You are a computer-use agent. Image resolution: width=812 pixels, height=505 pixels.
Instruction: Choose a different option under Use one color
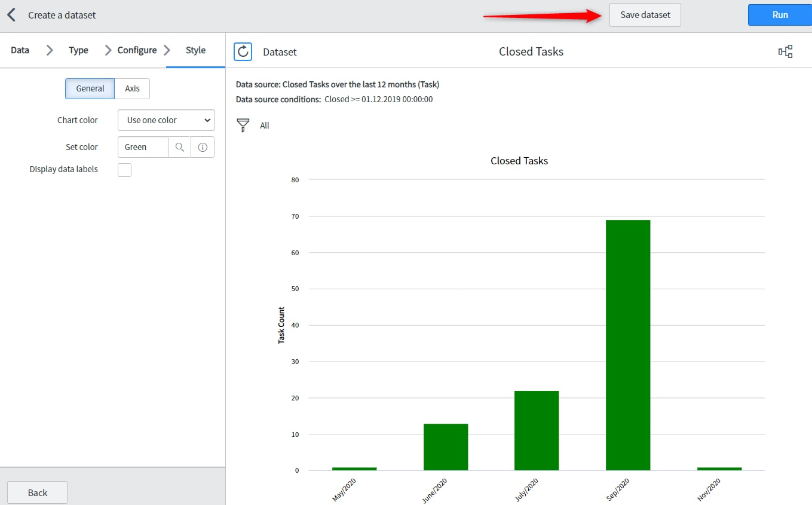coord(207,120)
